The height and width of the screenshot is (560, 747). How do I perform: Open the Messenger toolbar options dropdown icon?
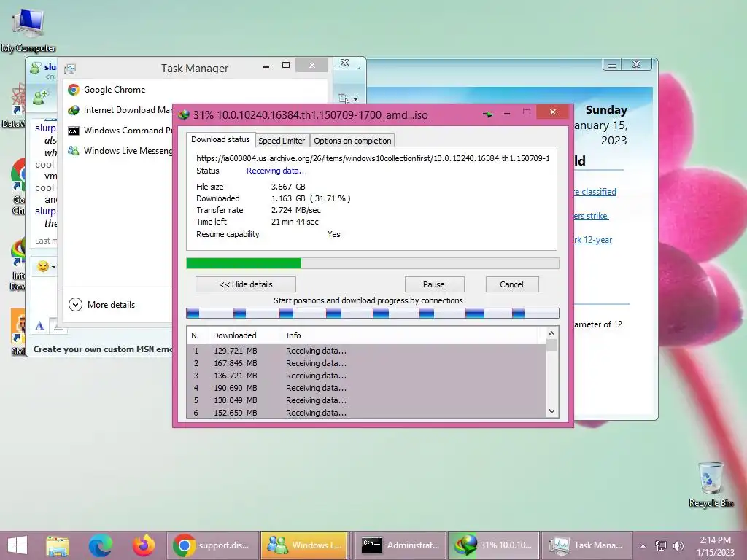348,98
